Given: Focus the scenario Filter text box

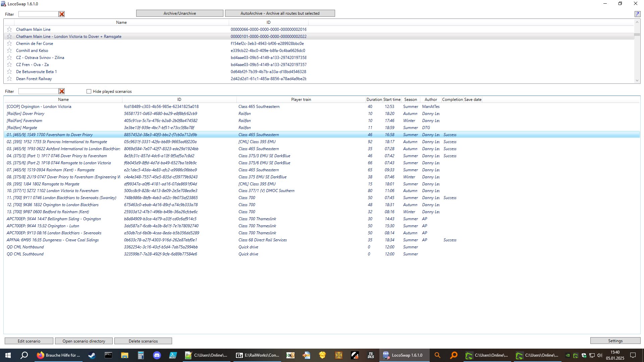Looking at the screenshot, I should click(38, 91).
